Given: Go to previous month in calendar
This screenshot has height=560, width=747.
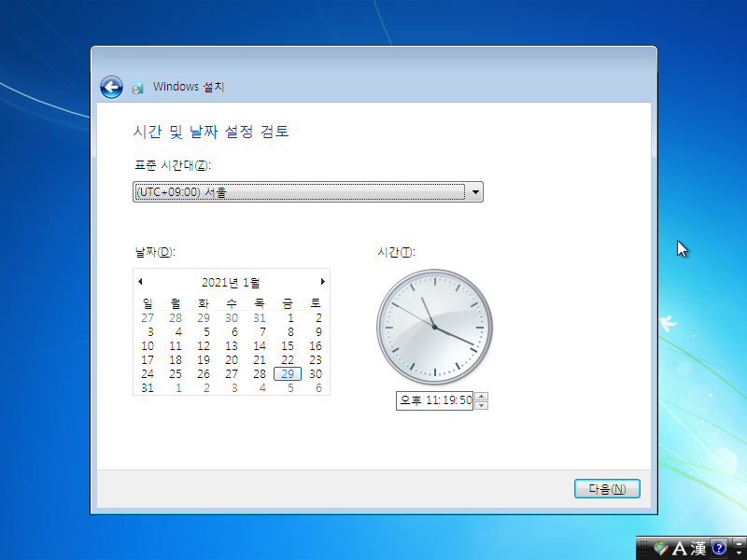Looking at the screenshot, I should [x=140, y=282].
